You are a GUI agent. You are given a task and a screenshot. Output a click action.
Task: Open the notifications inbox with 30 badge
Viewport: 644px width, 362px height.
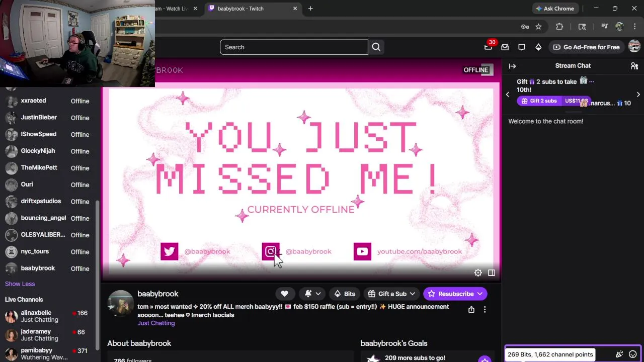[x=488, y=47]
